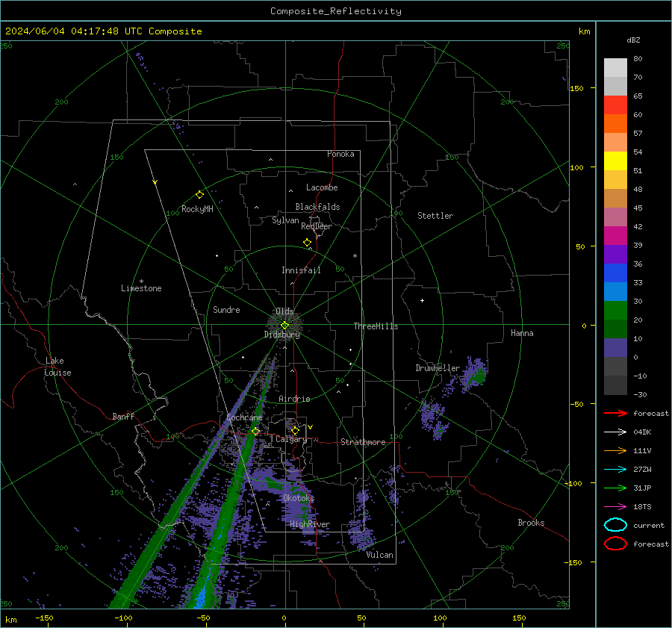Click the yellow 54-51 dBZ color swatch
The width and height of the screenshot is (672, 628).
615,161
